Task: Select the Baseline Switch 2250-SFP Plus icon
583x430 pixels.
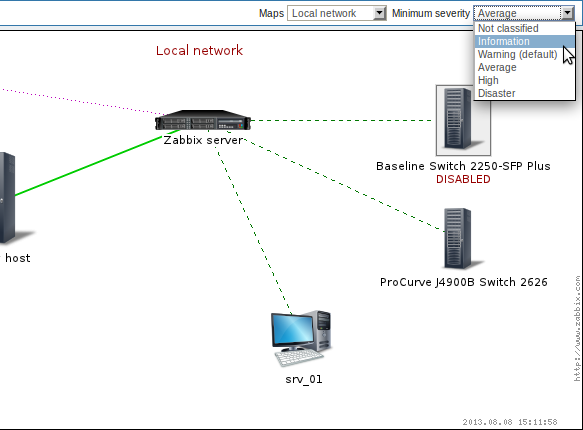Action: coord(463,120)
